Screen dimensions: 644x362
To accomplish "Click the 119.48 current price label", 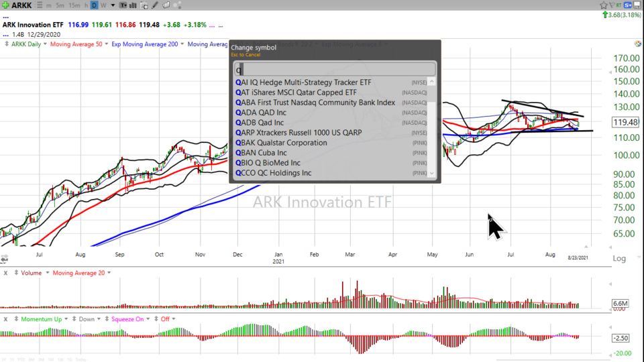I will [x=625, y=122].
